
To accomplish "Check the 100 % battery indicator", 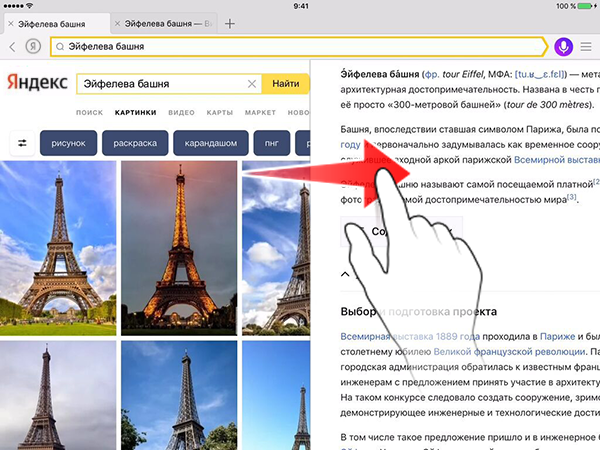I will [x=578, y=6].
